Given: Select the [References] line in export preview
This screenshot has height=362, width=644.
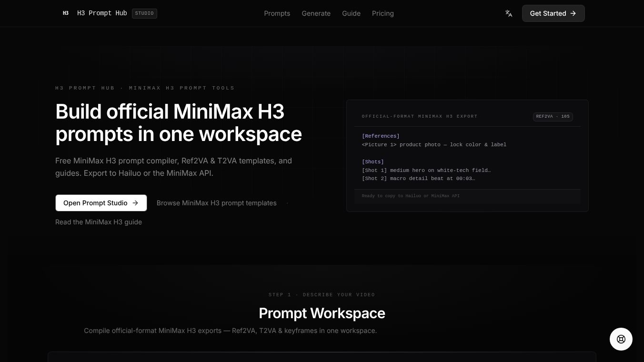Looking at the screenshot, I should pyautogui.click(x=381, y=136).
